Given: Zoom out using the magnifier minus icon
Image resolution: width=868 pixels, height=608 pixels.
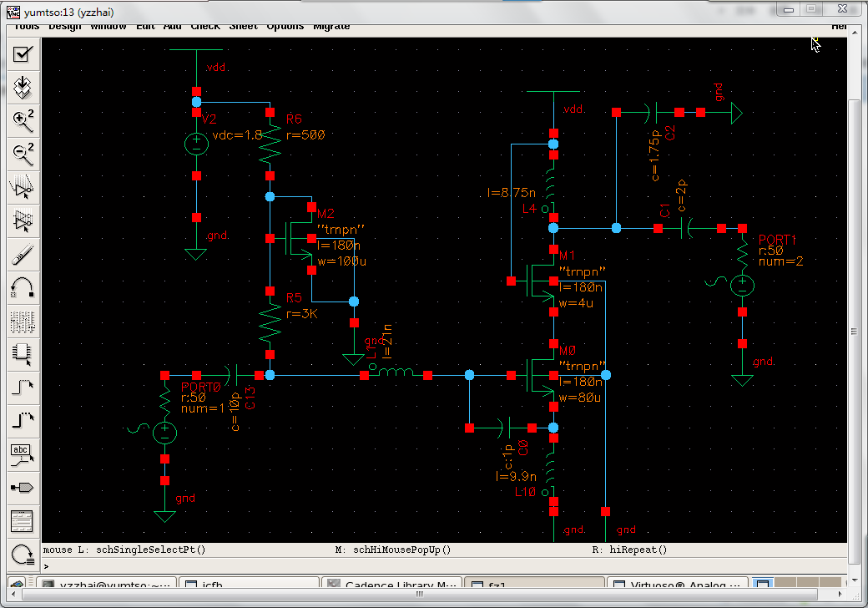Looking at the screenshot, I should click(23, 154).
